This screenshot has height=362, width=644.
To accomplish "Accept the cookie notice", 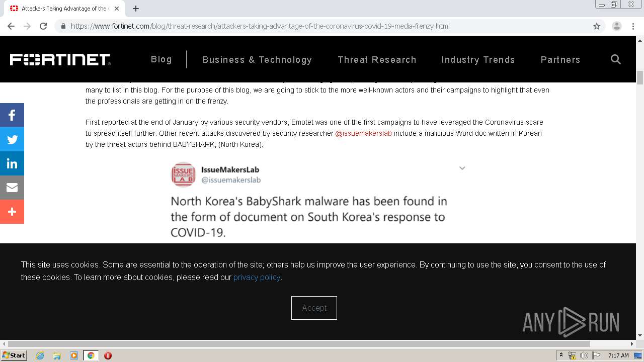I will [314, 308].
